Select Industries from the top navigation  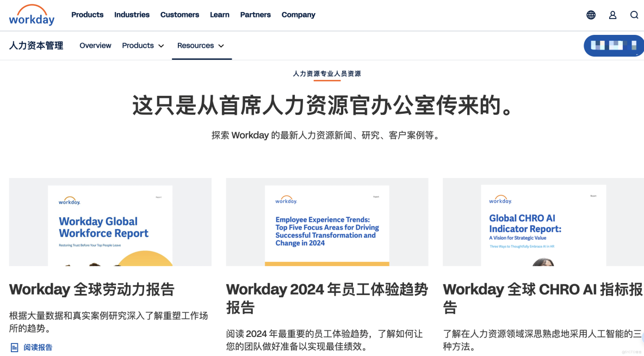pos(132,15)
